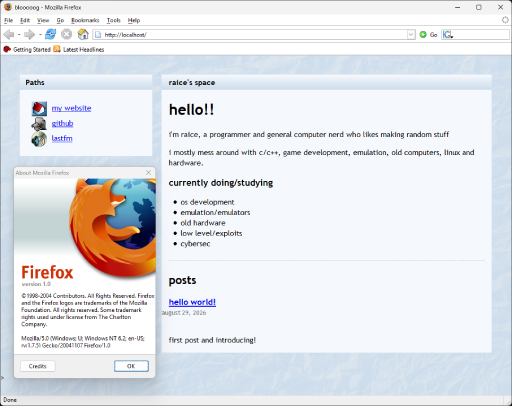Click the localhost address bar
512x406 pixels.
click(x=254, y=34)
